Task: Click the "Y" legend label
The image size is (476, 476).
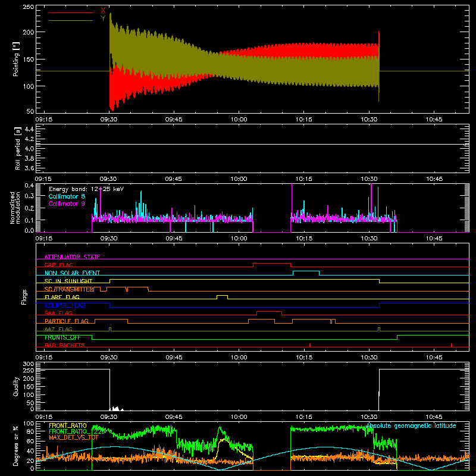Action: point(103,18)
